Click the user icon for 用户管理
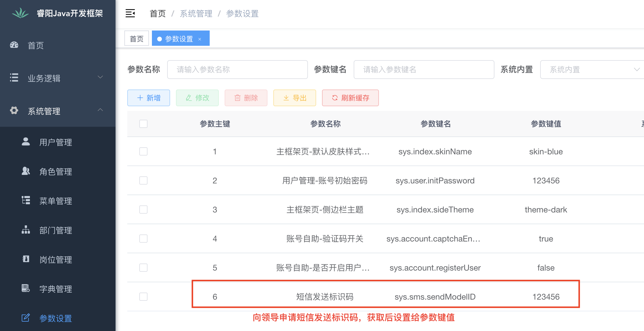Image resolution: width=644 pixels, height=331 pixels. pos(26,142)
